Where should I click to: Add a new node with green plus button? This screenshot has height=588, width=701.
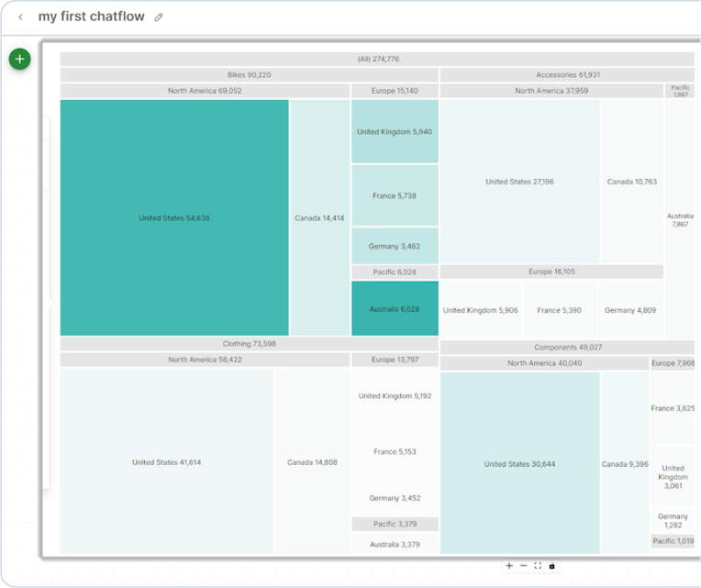point(19,59)
